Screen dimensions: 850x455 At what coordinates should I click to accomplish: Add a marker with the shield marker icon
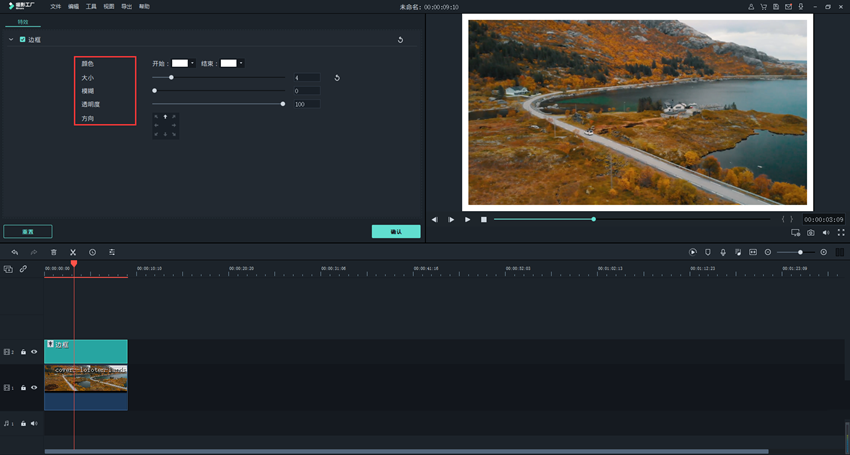pos(707,252)
